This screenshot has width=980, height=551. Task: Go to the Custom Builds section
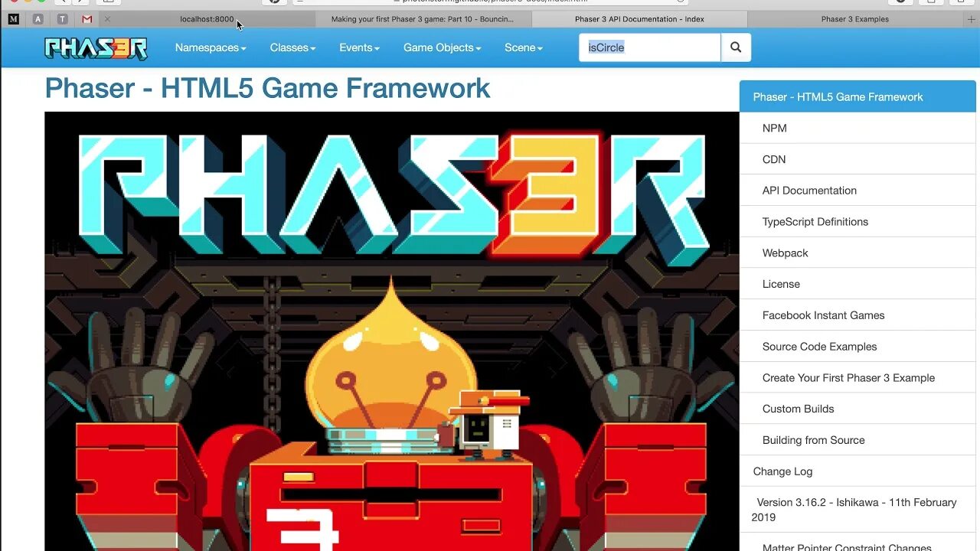pos(857,409)
